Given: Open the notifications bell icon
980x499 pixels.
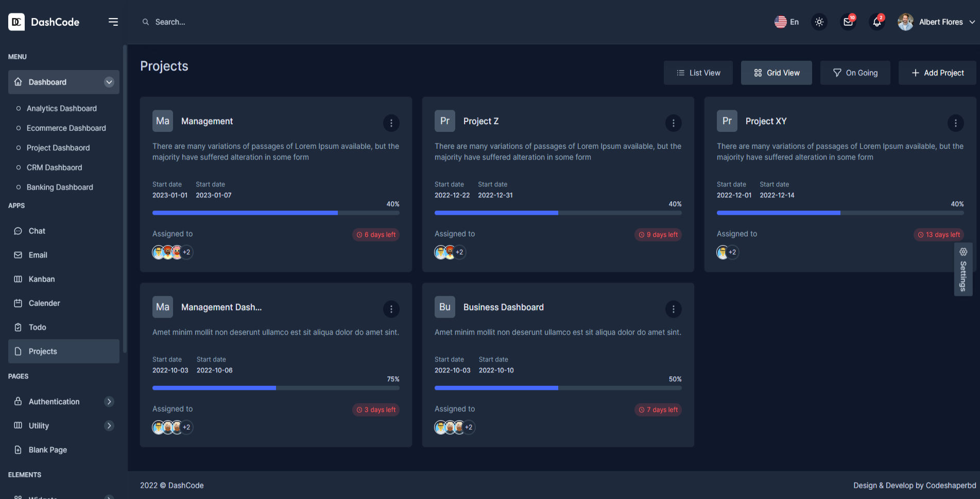Looking at the screenshot, I should pyautogui.click(x=876, y=22).
